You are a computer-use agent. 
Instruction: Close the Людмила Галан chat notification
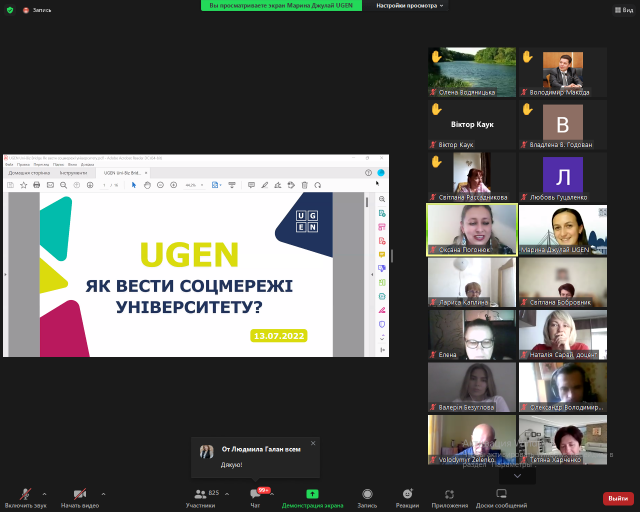pyautogui.click(x=313, y=443)
